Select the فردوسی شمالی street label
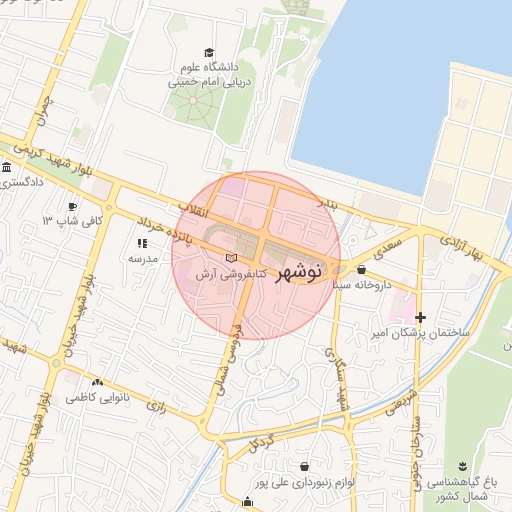Screen dimensions: 512x512 (230, 360)
